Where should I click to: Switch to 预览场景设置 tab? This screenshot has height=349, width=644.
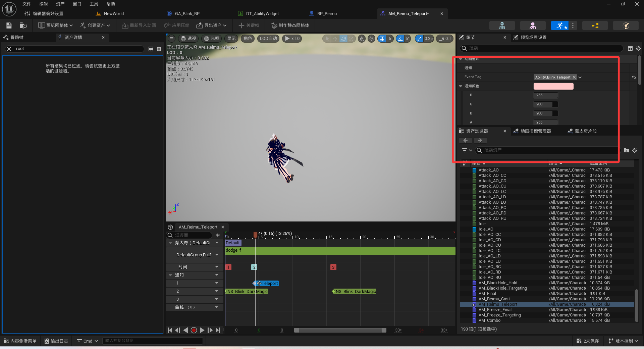(x=533, y=38)
